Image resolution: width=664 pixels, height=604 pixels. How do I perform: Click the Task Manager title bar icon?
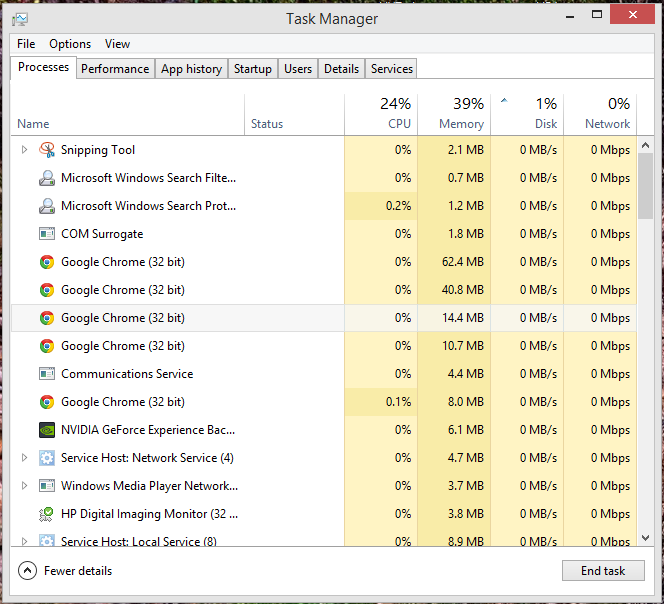[x=20, y=19]
